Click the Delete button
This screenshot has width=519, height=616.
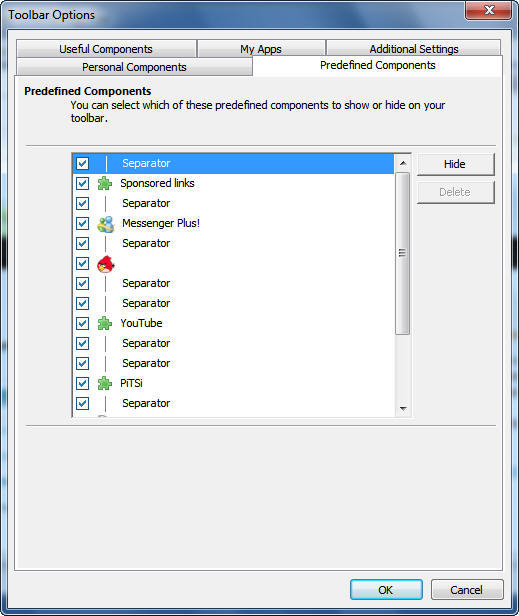click(x=455, y=192)
